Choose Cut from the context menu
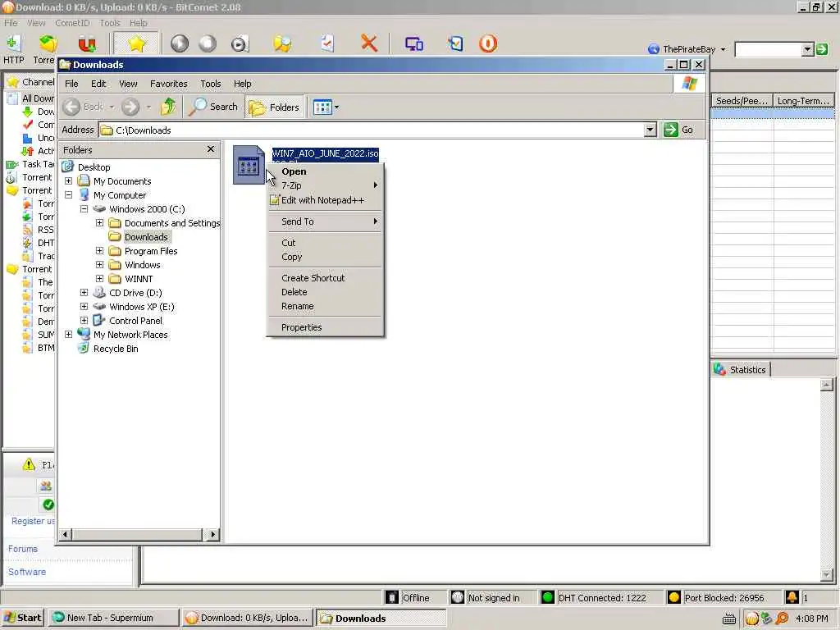 [289, 243]
